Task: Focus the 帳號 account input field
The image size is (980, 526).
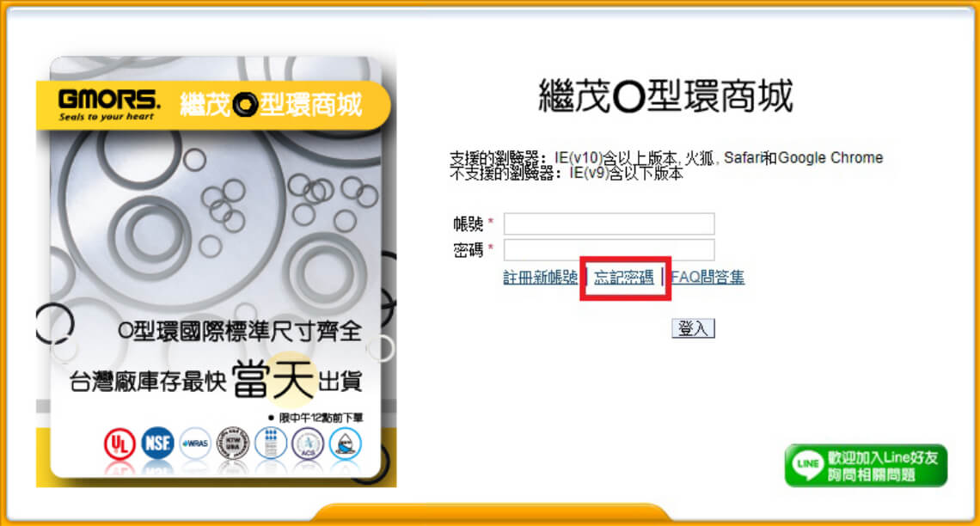Action: (609, 223)
